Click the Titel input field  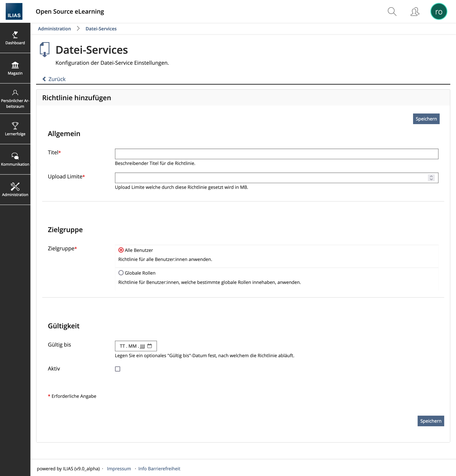(276, 154)
